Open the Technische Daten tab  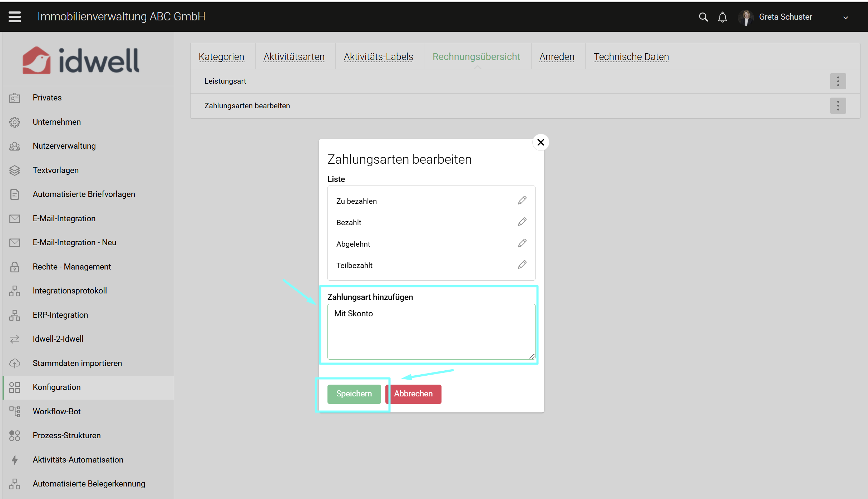pyautogui.click(x=631, y=57)
